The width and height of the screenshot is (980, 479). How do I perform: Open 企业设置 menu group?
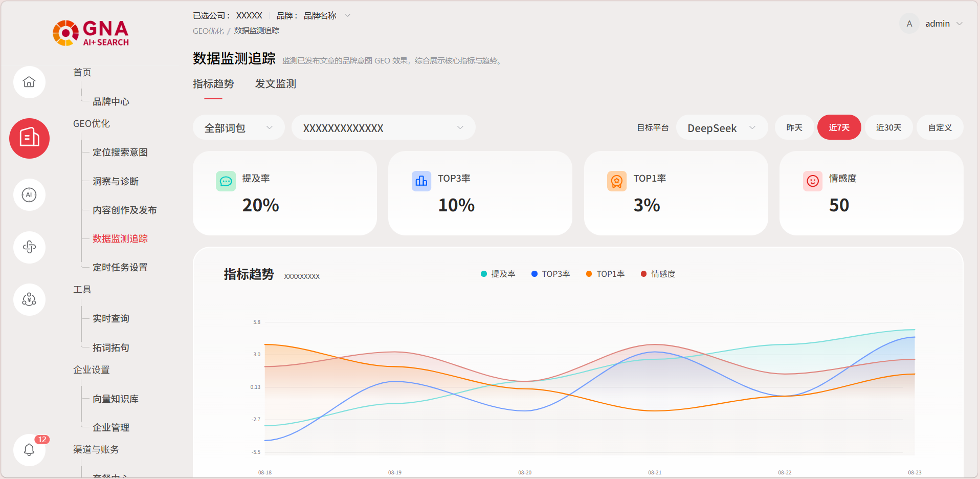pos(92,369)
